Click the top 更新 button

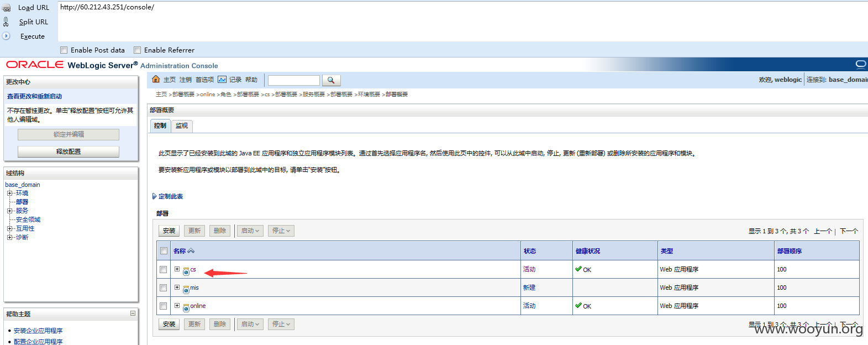(x=194, y=231)
